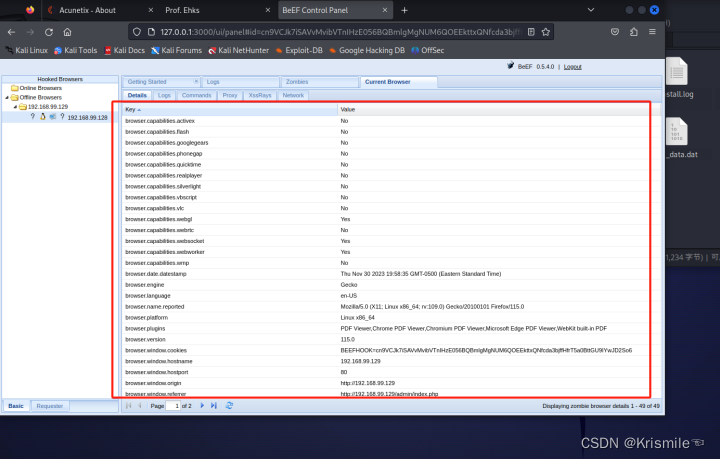
Task: Open a new Firefox tab
Action: click(404, 10)
